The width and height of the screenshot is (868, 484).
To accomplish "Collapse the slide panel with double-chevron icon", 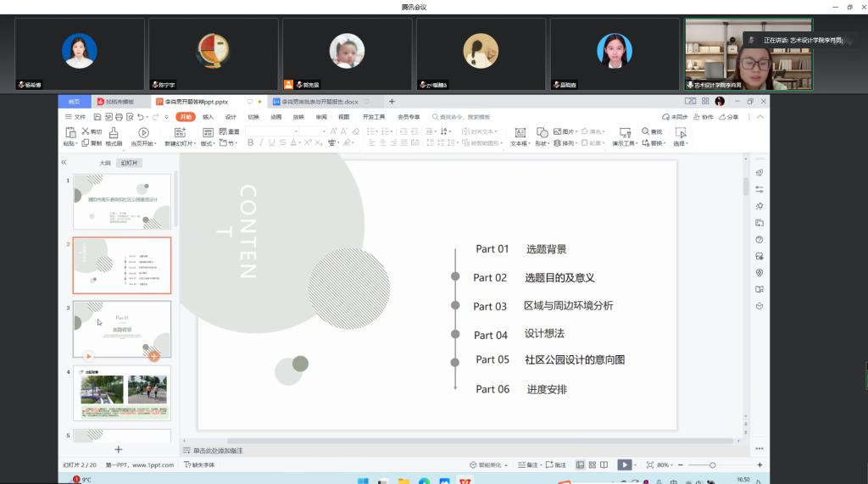I will 64,162.
